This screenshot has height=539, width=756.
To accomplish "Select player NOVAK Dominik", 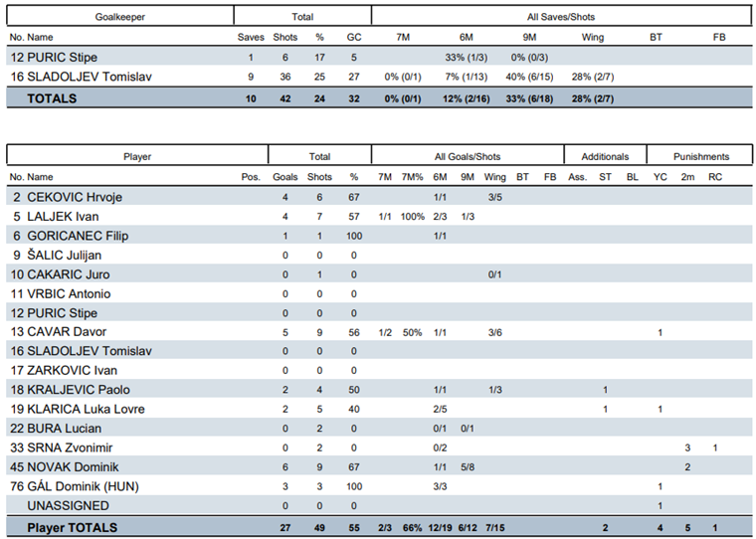I will point(73,467).
